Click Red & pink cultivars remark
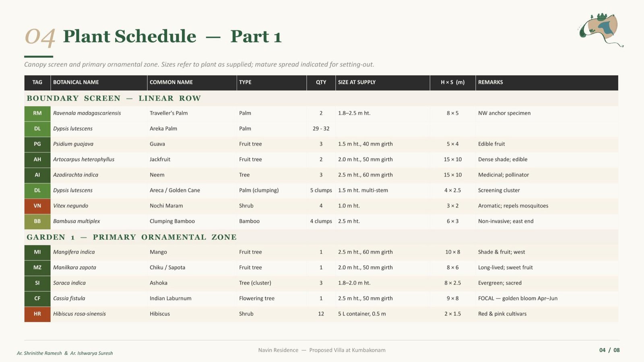This screenshot has width=644, height=362. (502, 314)
